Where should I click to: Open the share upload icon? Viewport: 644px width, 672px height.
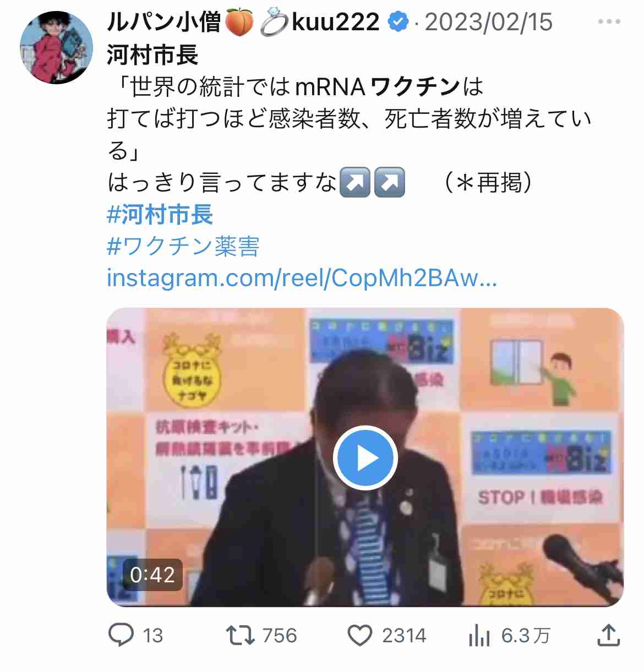point(609,635)
